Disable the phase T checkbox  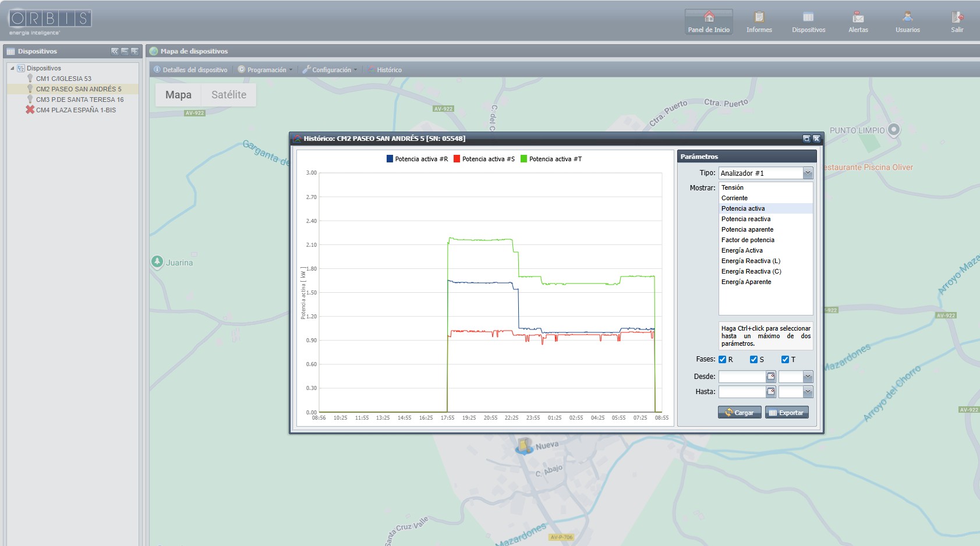(785, 360)
